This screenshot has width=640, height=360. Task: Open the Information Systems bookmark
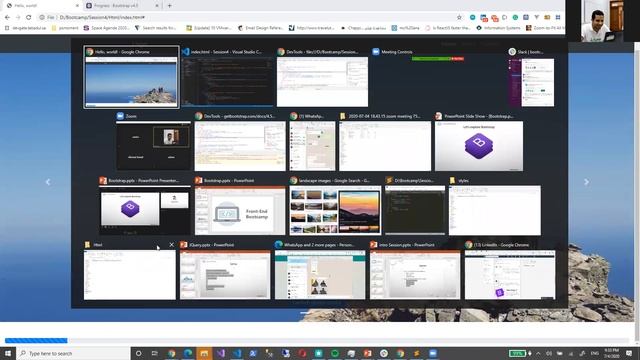pyautogui.click(x=498, y=28)
